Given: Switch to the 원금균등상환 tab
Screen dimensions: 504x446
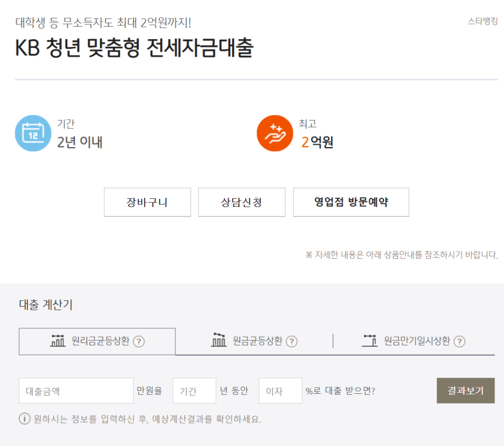Looking at the screenshot, I should (x=254, y=341).
